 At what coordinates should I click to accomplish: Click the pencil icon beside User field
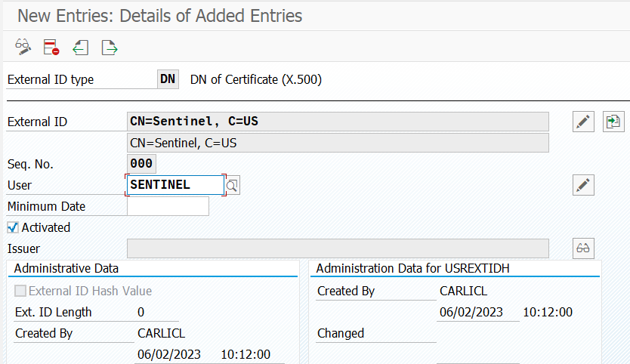point(583,185)
